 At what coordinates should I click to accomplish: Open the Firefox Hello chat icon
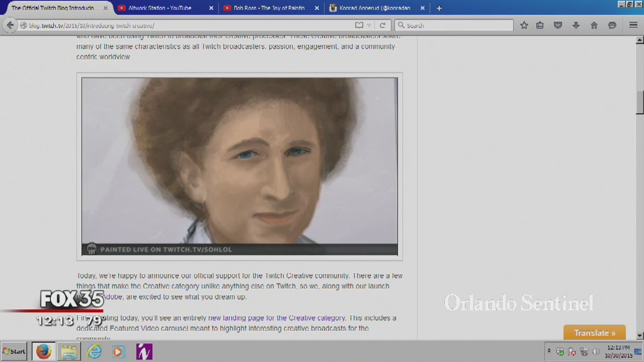[x=612, y=25]
